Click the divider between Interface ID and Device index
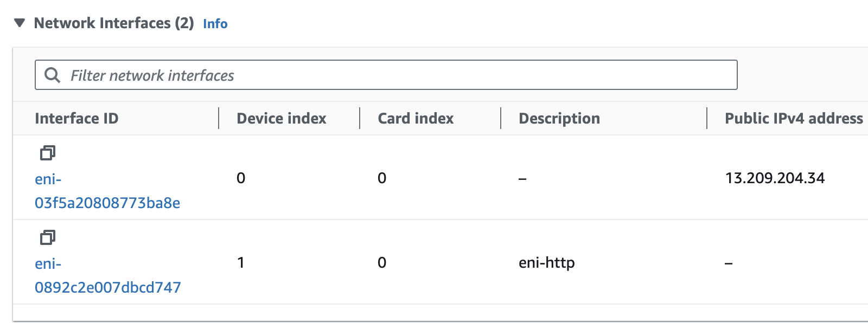868x323 pixels. [219, 118]
